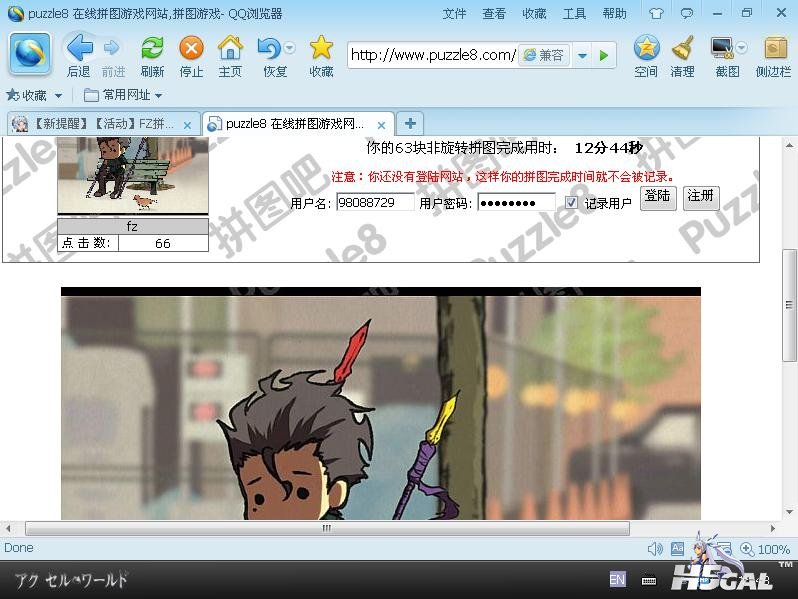Click the Login (登陆) button
The height and width of the screenshot is (599, 798).
(x=658, y=197)
